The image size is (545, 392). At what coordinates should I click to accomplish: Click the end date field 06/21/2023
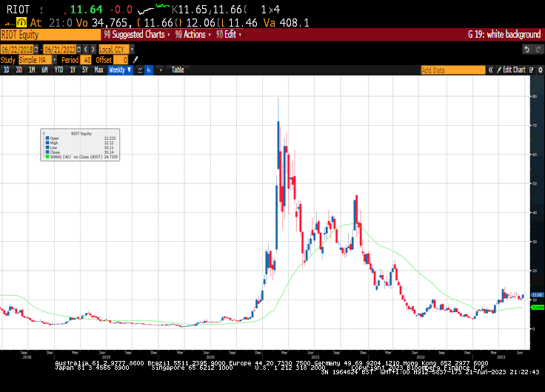point(60,50)
